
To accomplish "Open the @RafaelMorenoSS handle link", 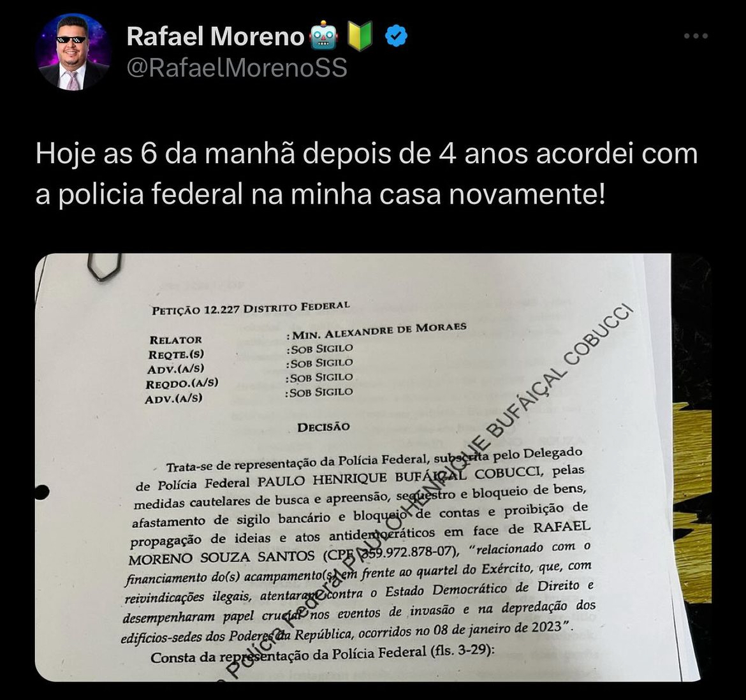I will tap(237, 68).
